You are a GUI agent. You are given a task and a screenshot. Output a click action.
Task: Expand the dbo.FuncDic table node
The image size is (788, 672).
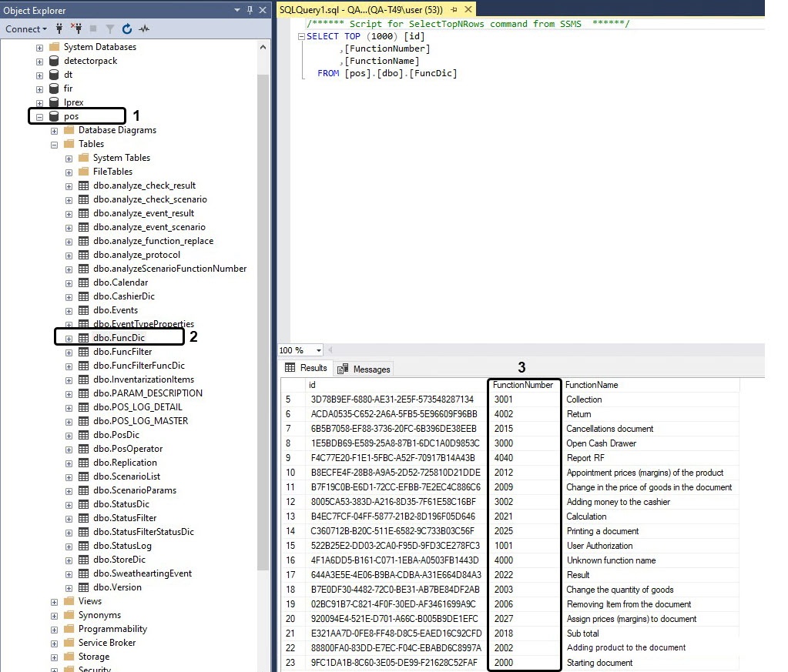[x=69, y=338]
